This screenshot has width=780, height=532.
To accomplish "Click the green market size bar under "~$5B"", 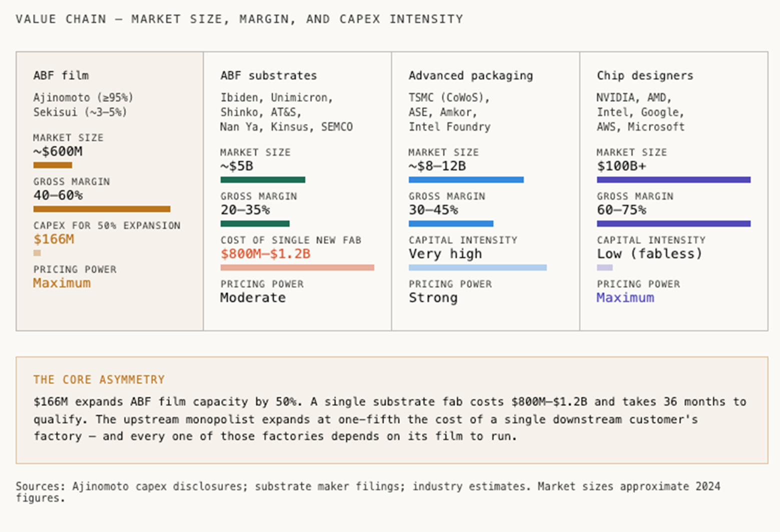I will point(263,179).
